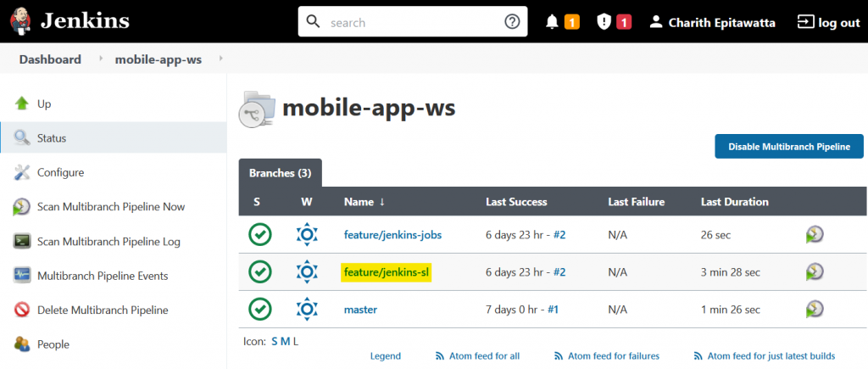Choose Delete Multibranch Pipeline
Viewport: 868px width, 369px height.
(x=103, y=310)
